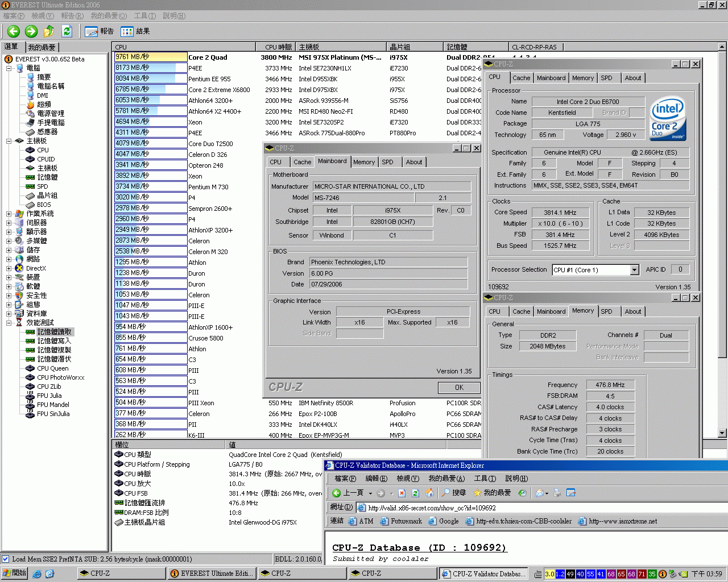The image size is (728, 582).
Task: Expand the 儲存 tree node
Action: pyautogui.click(x=9, y=250)
